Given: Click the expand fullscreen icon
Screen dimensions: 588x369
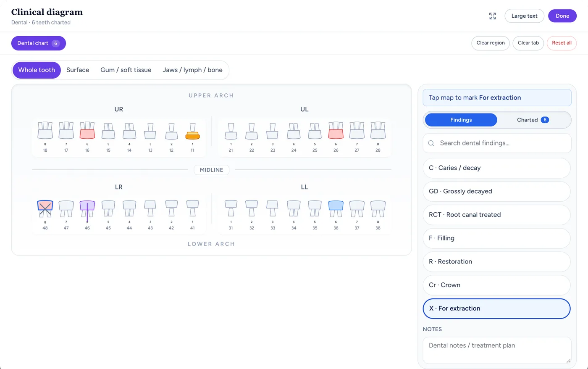Looking at the screenshot, I should (493, 16).
